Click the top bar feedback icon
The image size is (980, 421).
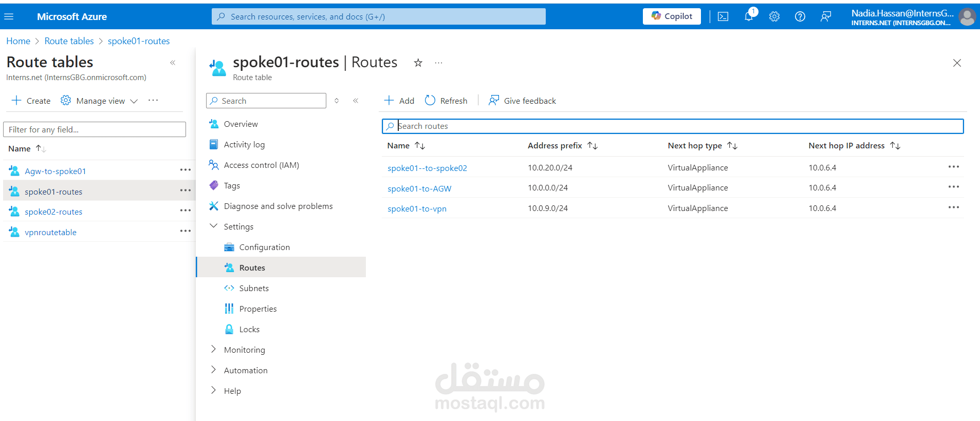pyautogui.click(x=826, y=16)
